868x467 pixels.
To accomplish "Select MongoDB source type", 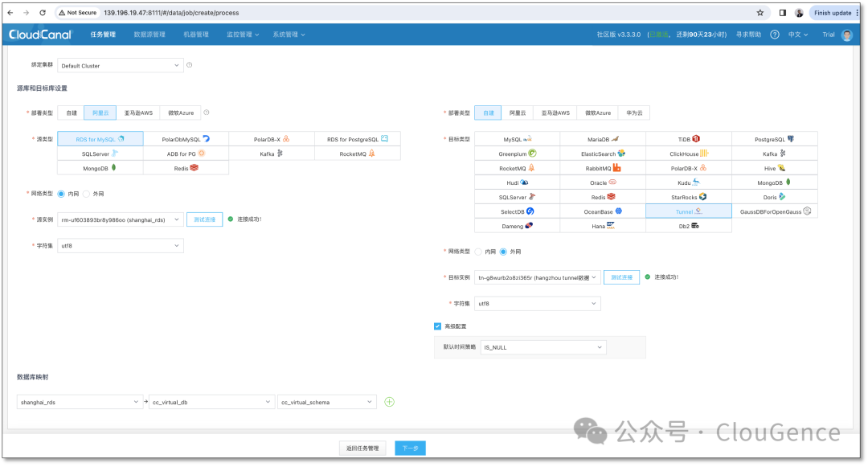I will (x=100, y=168).
